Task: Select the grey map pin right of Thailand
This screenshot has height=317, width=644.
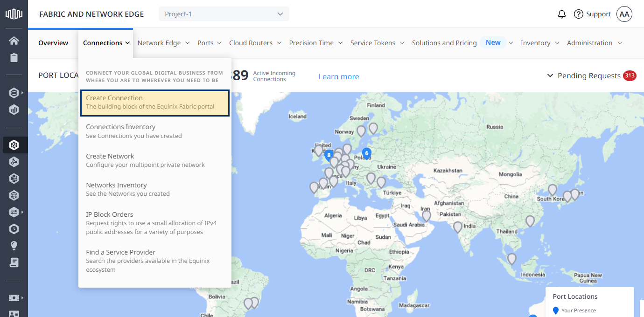Action: [530, 221]
